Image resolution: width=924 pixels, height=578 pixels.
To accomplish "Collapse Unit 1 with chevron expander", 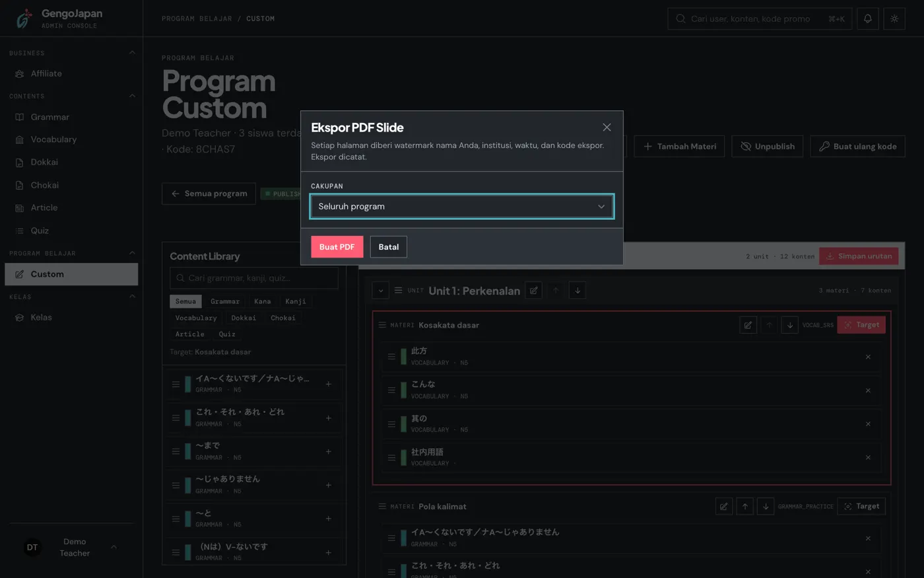I will pos(380,291).
